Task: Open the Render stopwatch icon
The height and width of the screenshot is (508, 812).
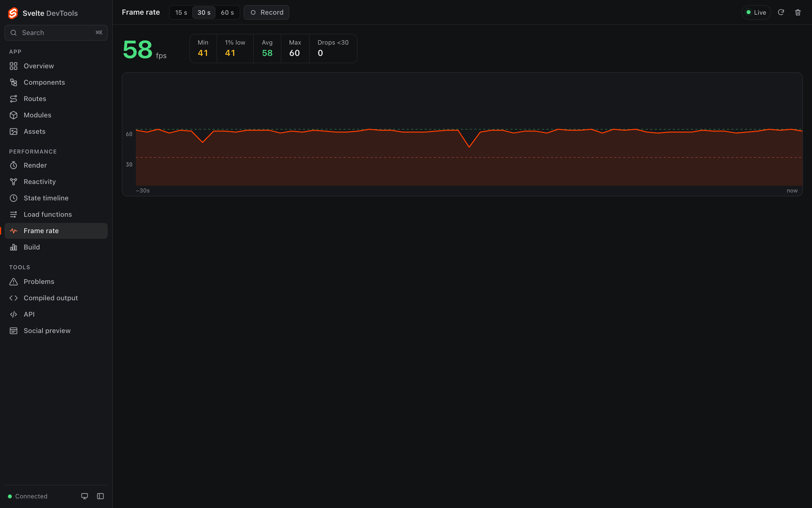Action: click(x=14, y=165)
